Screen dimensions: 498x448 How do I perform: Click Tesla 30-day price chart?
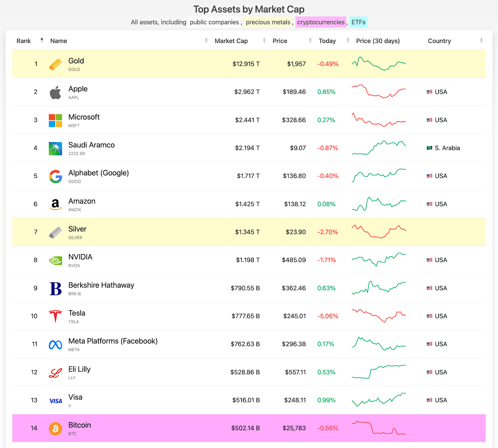379,316
